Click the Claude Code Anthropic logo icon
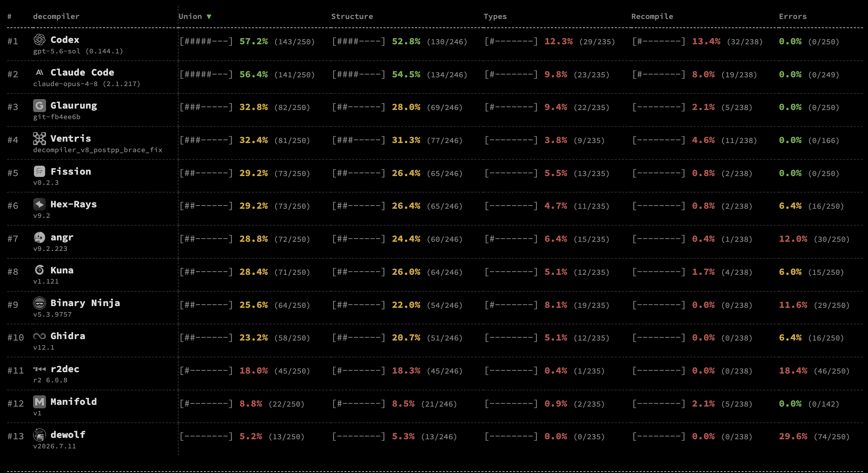Screen dimensions: 868x473 (x=39, y=72)
